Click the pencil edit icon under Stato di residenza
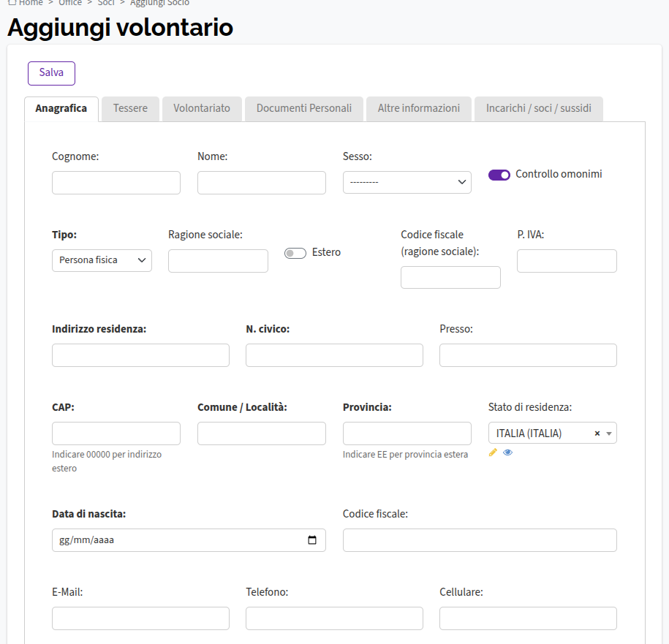 493,452
